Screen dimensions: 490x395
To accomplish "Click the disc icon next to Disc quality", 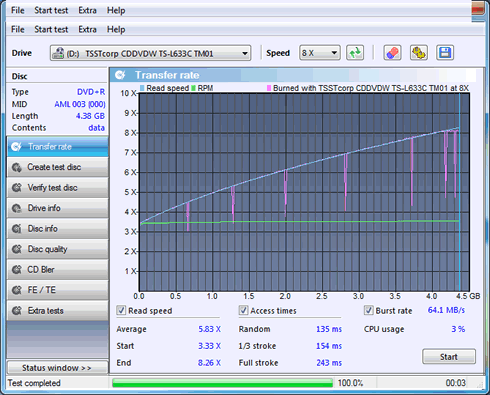I will tap(17, 249).
